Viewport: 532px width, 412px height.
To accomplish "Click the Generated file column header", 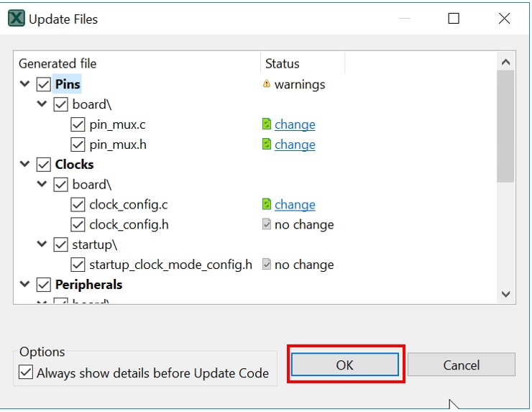I will coord(58,64).
